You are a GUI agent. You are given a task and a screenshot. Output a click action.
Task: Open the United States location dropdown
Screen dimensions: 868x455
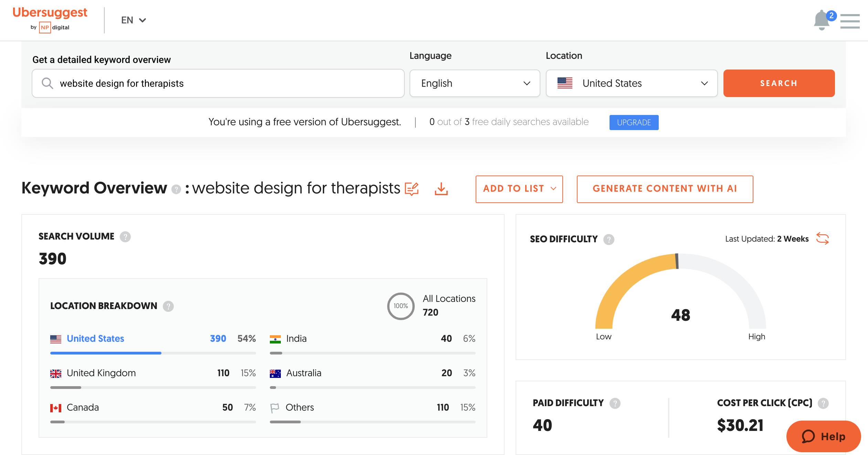[632, 83]
